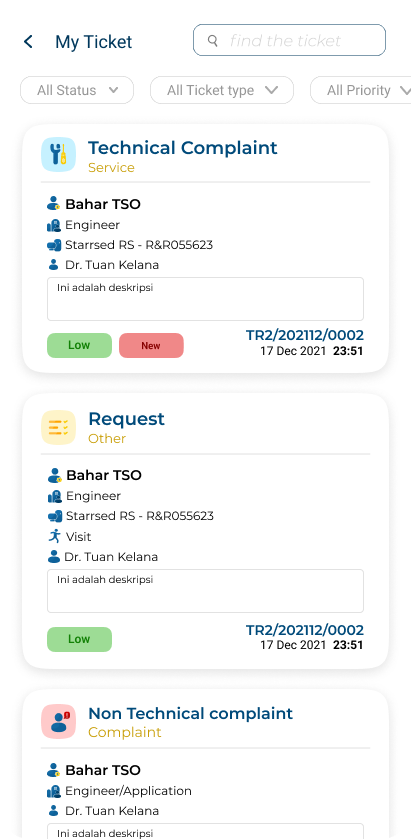Click the red New status badge
Viewport: 411px width, 839px height.
pos(151,346)
